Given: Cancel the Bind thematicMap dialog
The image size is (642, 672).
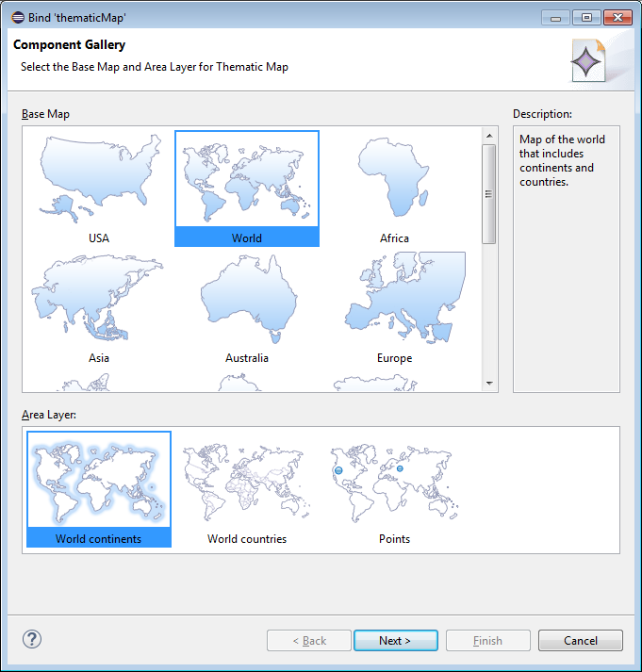Looking at the screenshot, I should pyautogui.click(x=581, y=640).
